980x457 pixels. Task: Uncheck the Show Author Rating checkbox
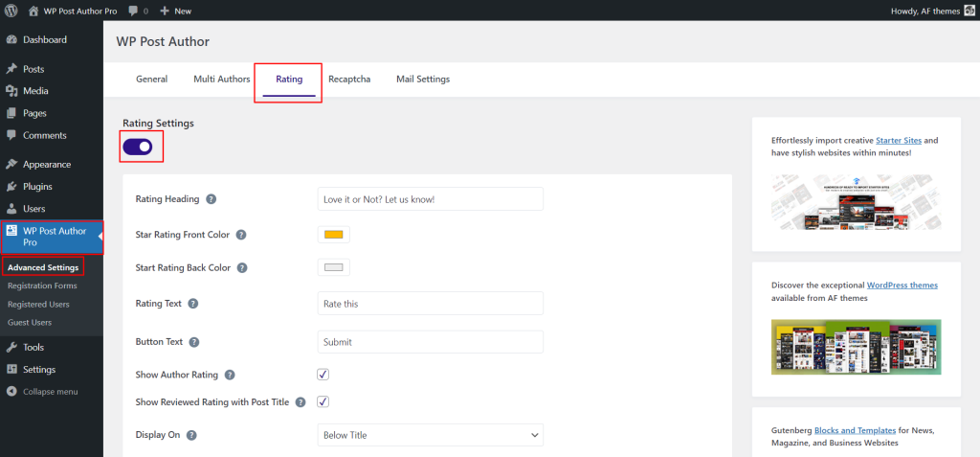tap(323, 375)
